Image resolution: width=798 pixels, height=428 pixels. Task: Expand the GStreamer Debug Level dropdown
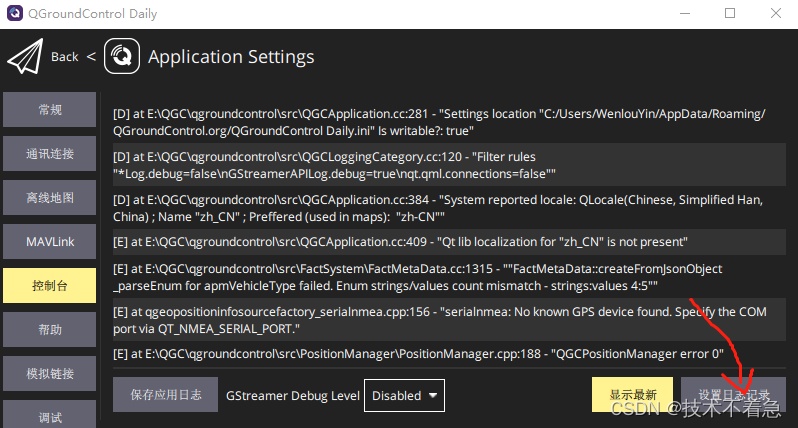(404, 395)
